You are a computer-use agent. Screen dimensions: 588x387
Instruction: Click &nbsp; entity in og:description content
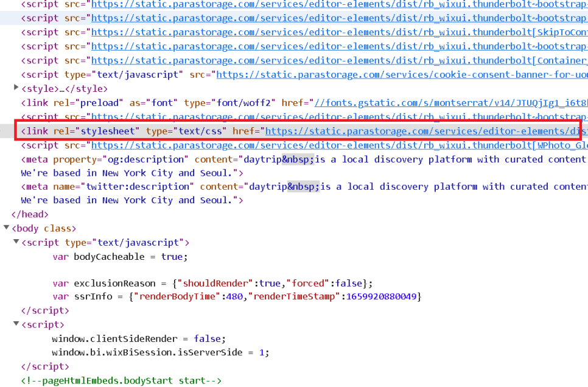click(x=298, y=160)
